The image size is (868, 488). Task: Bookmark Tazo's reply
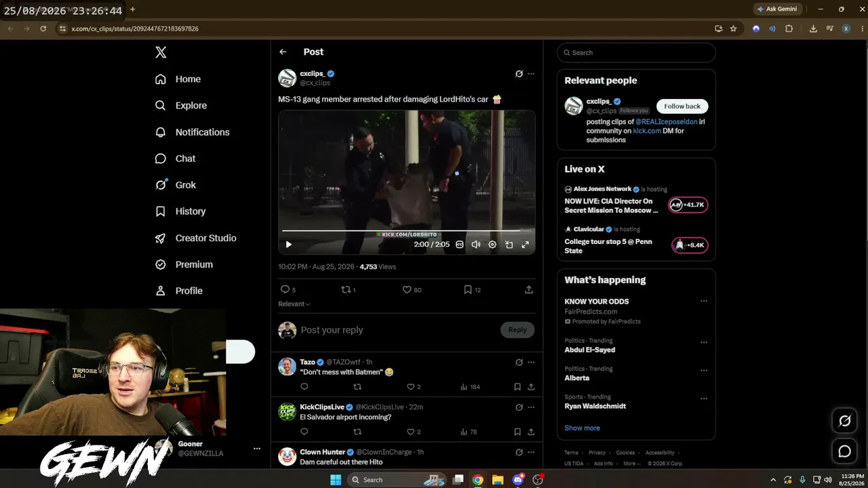[x=517, y=387]
